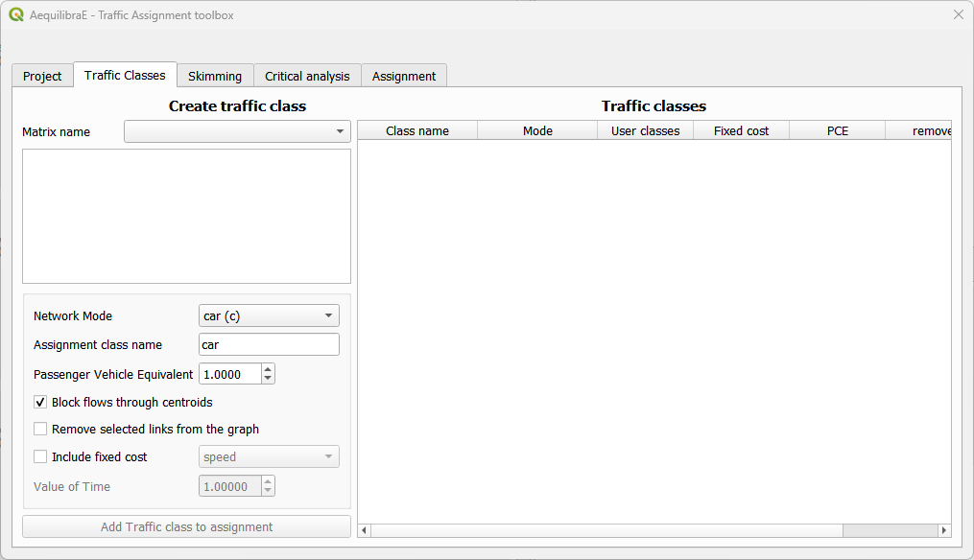
Task: Click the right arrow of the horizontal scrollbar
Action: click(x=944, y=529)
